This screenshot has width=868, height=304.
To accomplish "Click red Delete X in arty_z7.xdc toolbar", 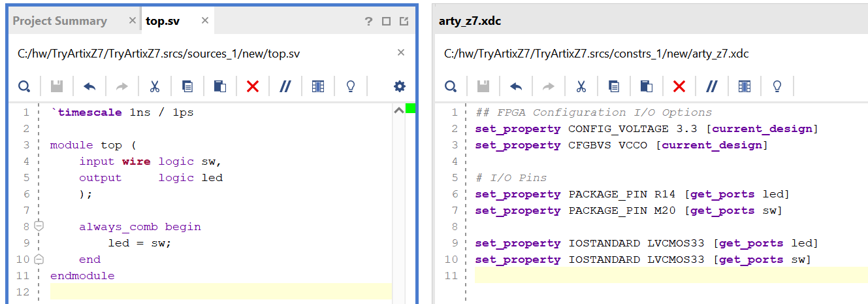I will [x=679, y=86].
